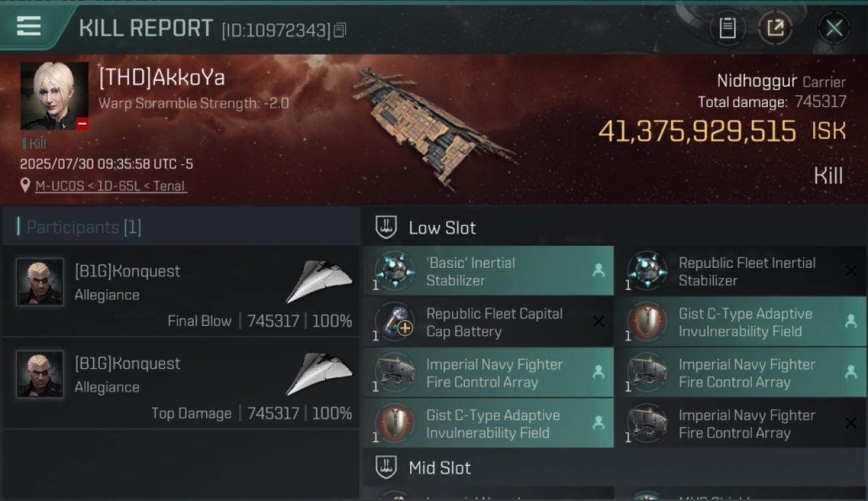Open the clipboard report icon

pos(727,28)
